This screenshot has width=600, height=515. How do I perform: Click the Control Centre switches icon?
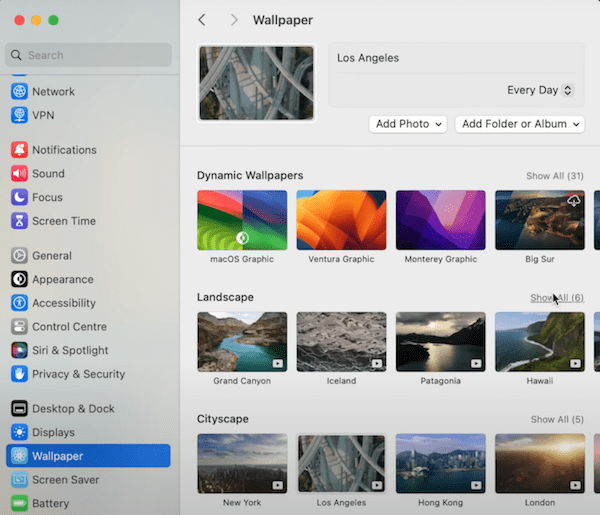pos(19,327)
